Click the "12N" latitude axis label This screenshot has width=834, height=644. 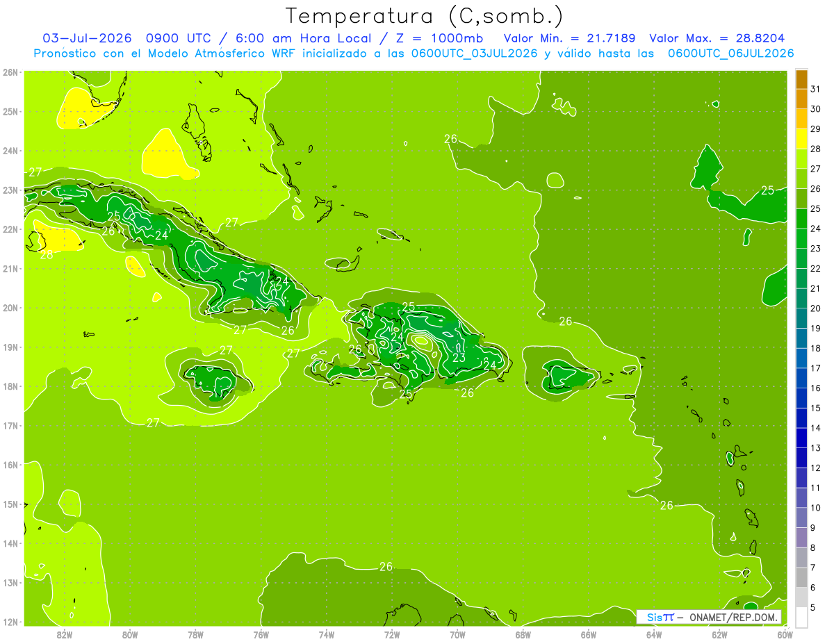click(10, 622)
